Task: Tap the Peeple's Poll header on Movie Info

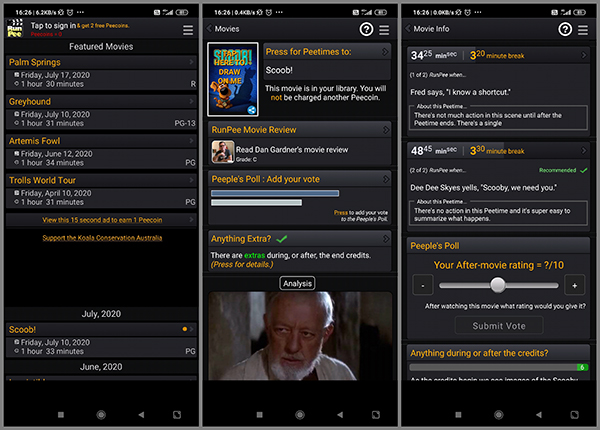Action: coord(435,246)
